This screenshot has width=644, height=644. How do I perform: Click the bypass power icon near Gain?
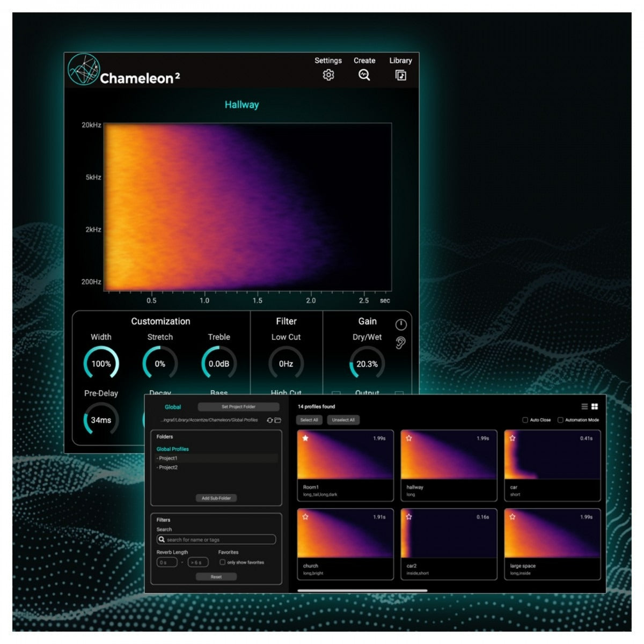tap(401, 324)
